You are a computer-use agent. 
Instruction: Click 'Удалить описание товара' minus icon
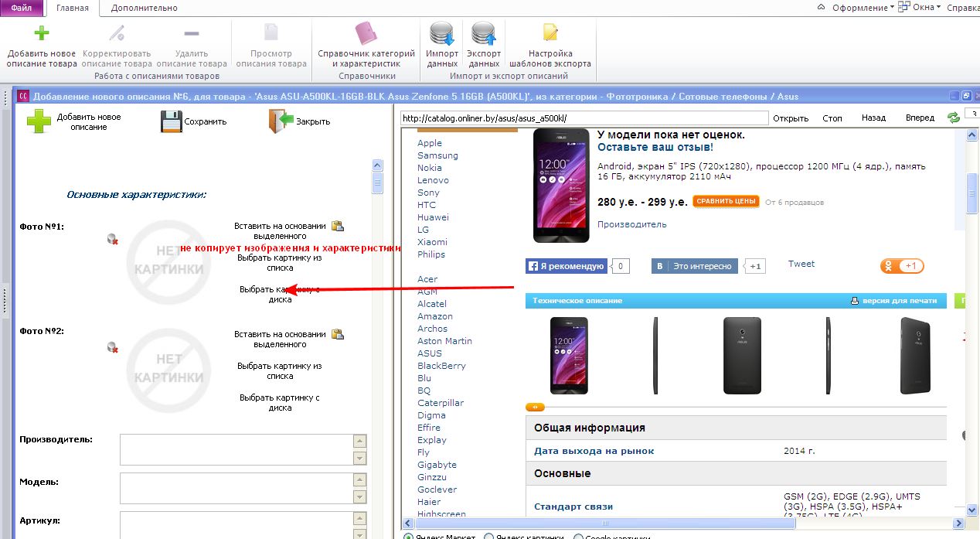(x=191, y=34)
